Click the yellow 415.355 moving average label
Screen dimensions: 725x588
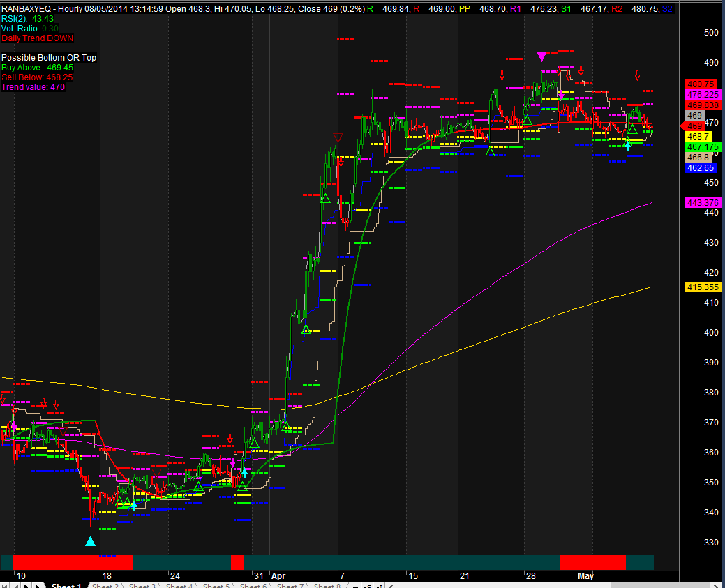(703, 287)
